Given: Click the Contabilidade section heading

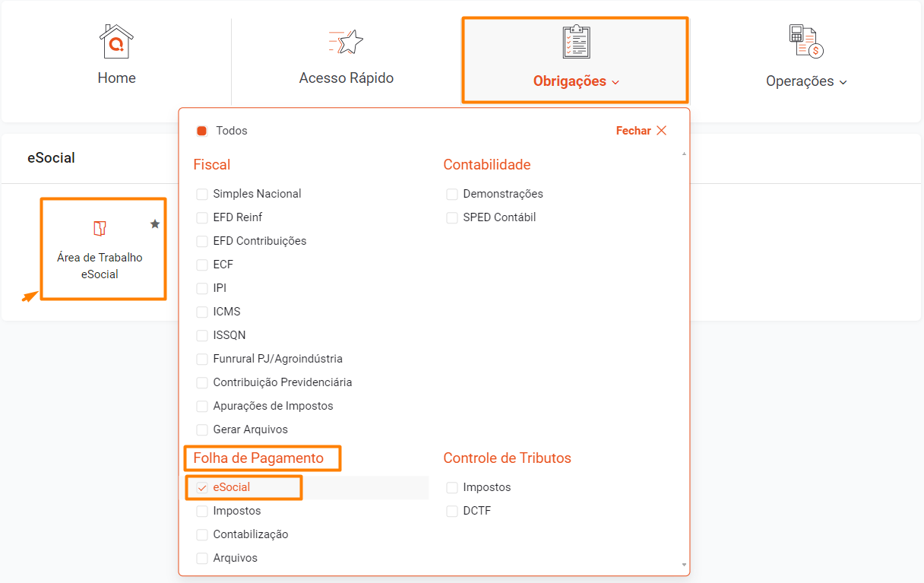Looking at the screenshot, I should click(487, 164).
